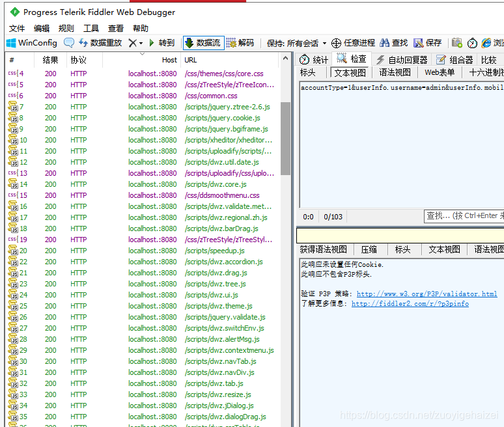The width and height of the screenshot is (504, 427).
Task: Click the Remove X icon in toolbar
Action: [x=132, y=43]
